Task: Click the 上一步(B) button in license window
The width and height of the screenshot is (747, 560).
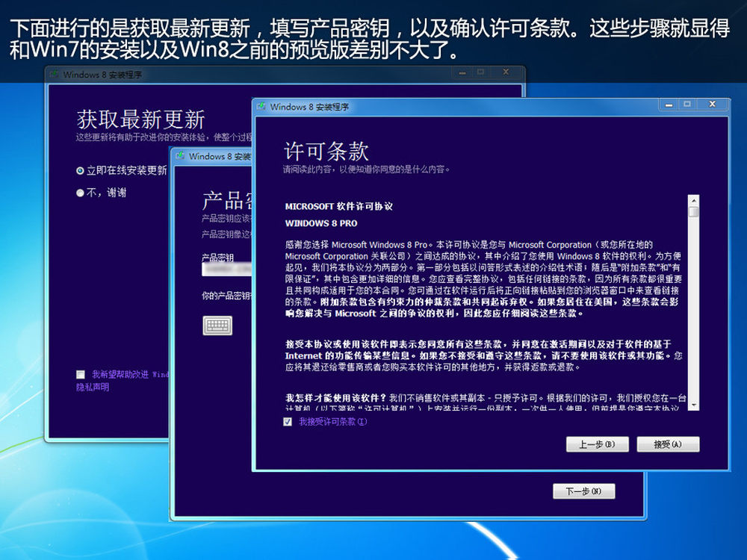Action: (598, 444)
